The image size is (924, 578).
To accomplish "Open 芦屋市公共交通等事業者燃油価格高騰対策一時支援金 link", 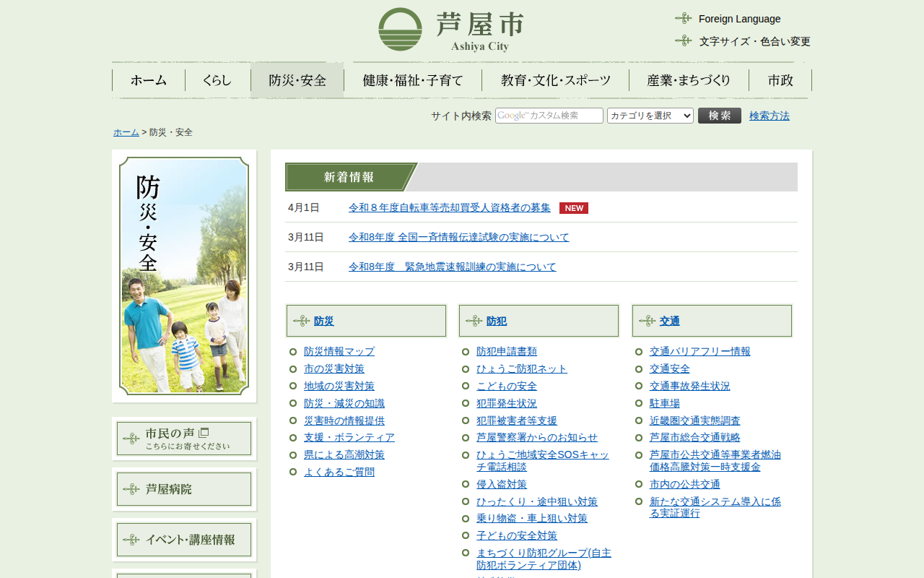I will [715, 461].
